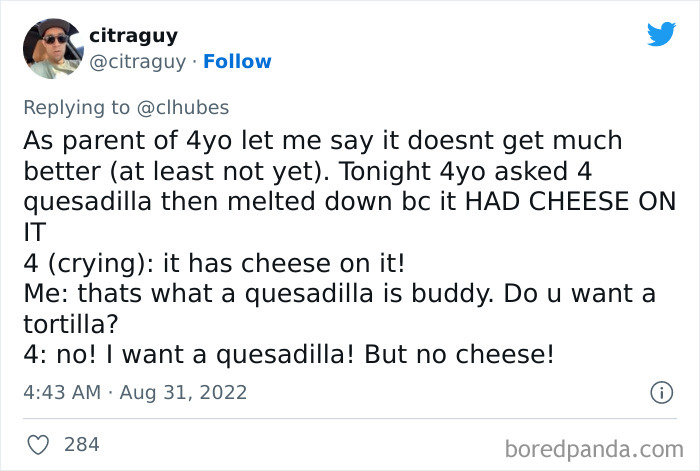Screen dimensions: 700x471
Task: Open the @clhubes mention link
Action: pos(183,108)
